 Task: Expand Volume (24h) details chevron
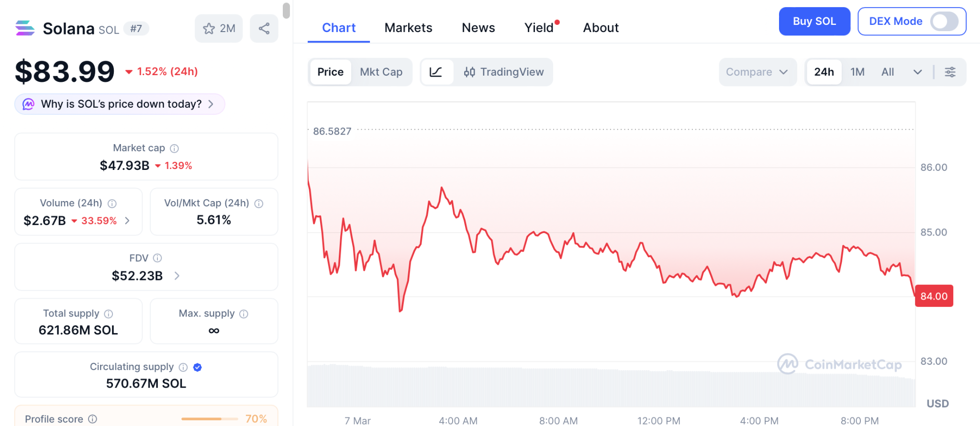point(127,221)
